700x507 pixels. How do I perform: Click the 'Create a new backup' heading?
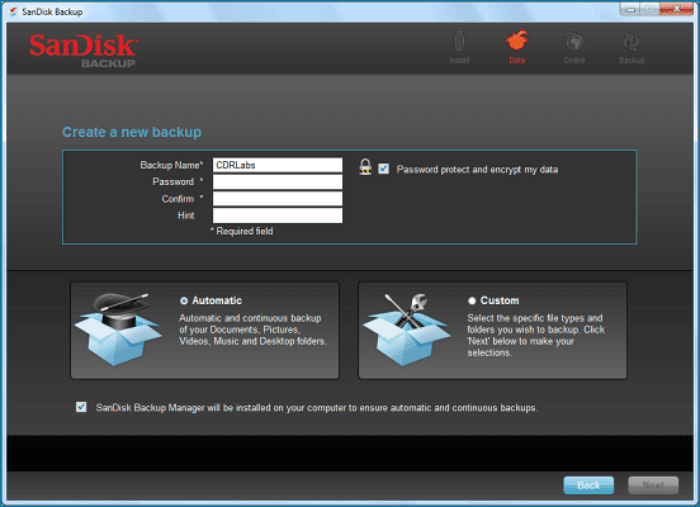[132, 132]
